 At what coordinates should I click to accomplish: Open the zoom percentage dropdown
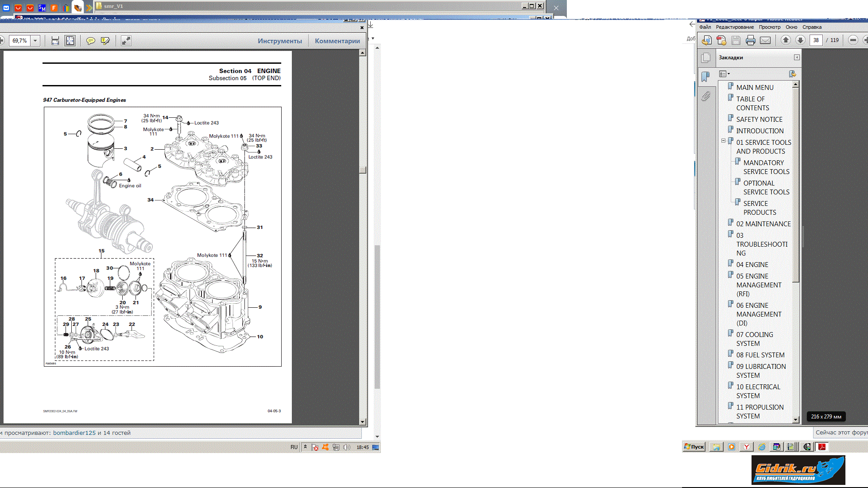35,41
